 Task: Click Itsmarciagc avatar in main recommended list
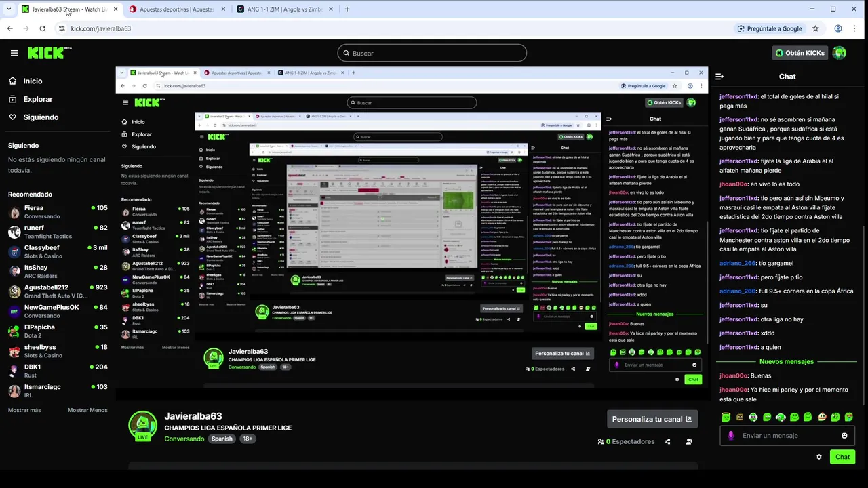click(x=14, y=391)
